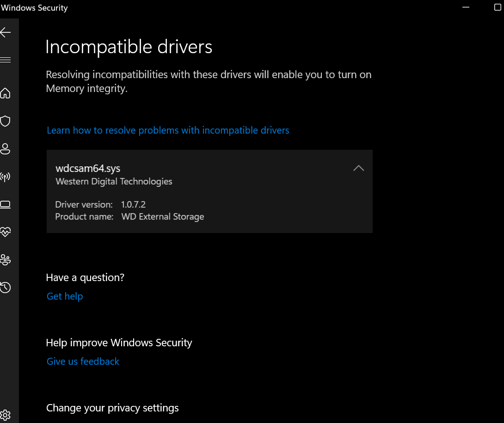Click the Get help link
This screenshot has width=504, height=423.
[x=65, y=296]
